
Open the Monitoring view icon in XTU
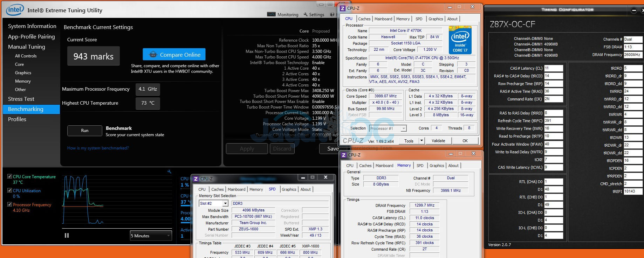pyautogui.click(x=271, y=14)
